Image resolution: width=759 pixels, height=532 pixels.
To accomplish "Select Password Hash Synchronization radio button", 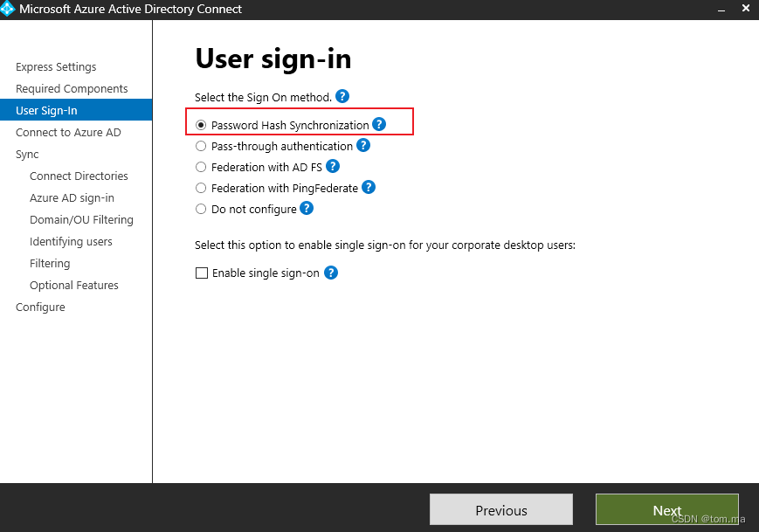I will pos(201,125).
